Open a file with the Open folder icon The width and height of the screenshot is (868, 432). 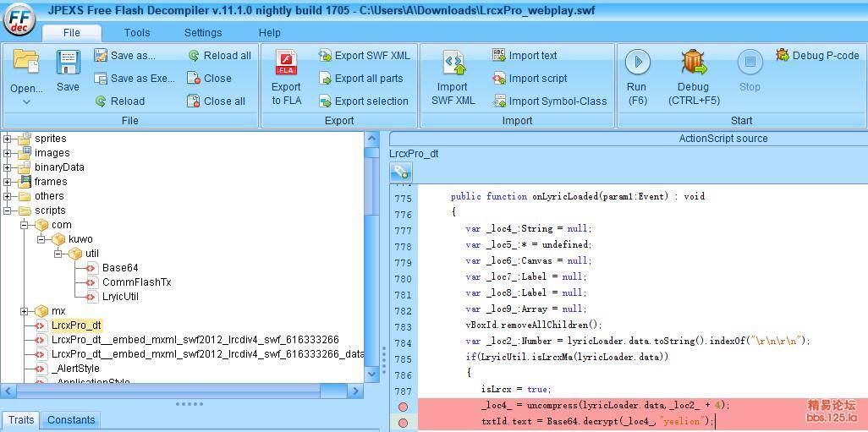[x=26, y=62]
